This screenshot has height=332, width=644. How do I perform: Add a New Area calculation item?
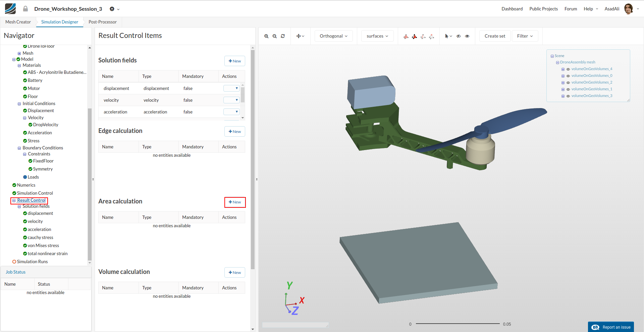pyautogui.click(x=235, y=202)
